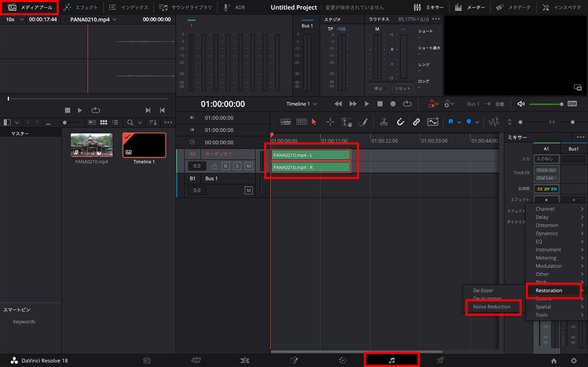Image resolution: width=588 pixels, height=367 pixels.
Task: Solo track A1 with S button
Action: coord(237,166)
